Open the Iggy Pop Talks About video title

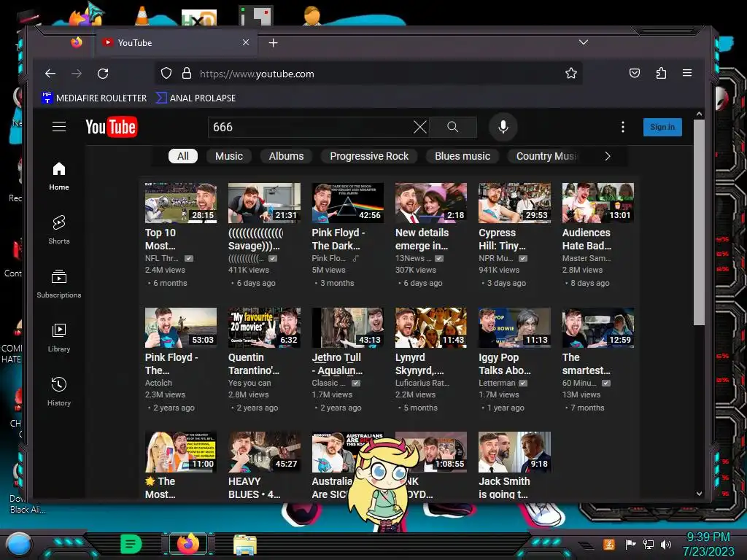(x=505, y=364)
